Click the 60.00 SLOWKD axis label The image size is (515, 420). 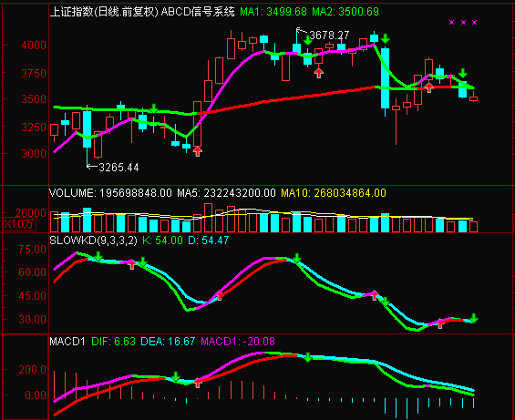32,272
